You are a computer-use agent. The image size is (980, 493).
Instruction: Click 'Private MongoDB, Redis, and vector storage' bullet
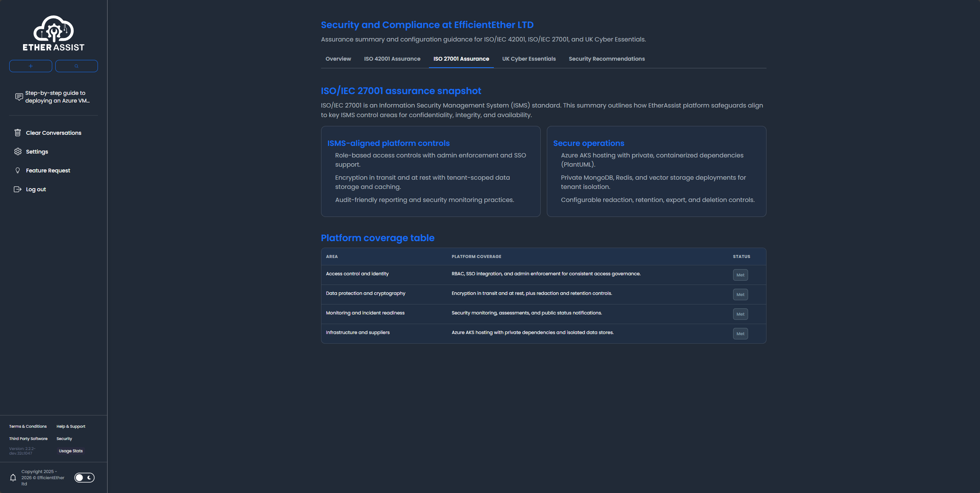(653, 182)
